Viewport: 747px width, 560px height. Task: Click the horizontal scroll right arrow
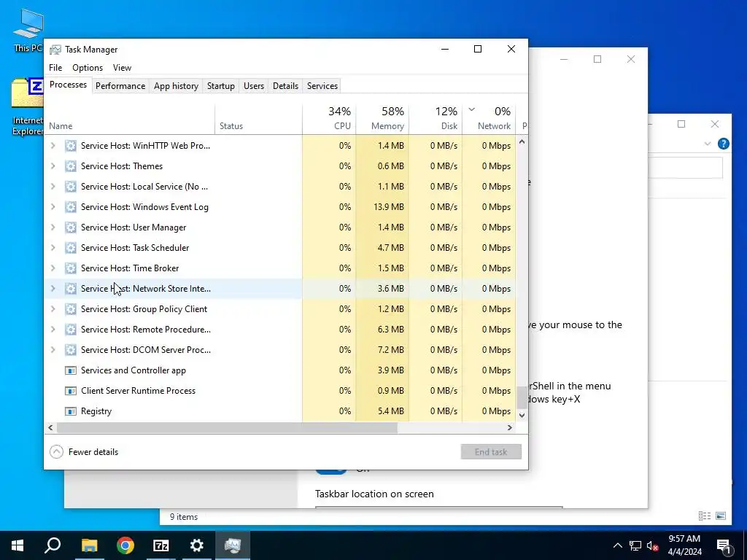(x=509, y=427)
